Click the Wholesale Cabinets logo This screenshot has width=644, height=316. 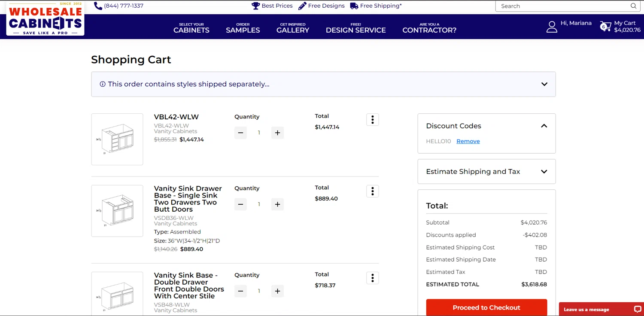[x=45, y=19]
